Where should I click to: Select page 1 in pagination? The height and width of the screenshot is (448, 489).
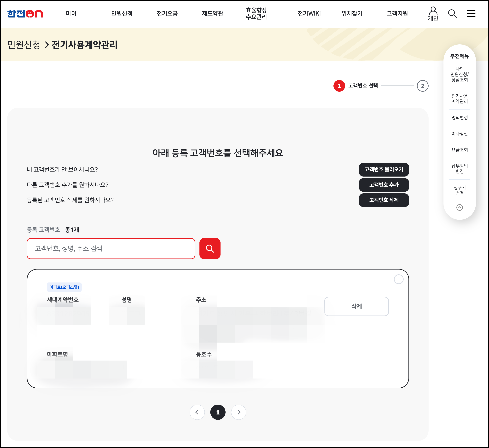coord(218,412)
